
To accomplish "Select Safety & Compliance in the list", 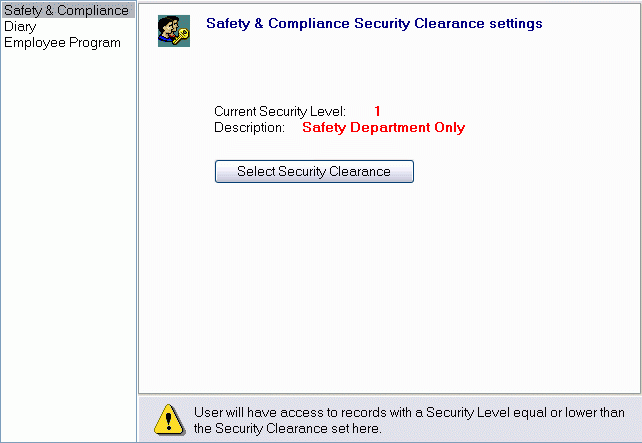I will pyautogui.click(x=66, y=11).
